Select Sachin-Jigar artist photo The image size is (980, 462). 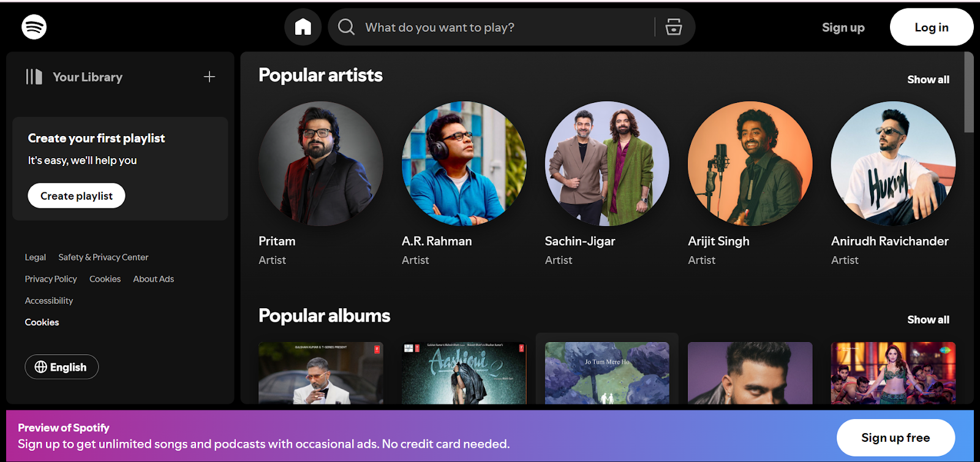[x=607, y=164]
